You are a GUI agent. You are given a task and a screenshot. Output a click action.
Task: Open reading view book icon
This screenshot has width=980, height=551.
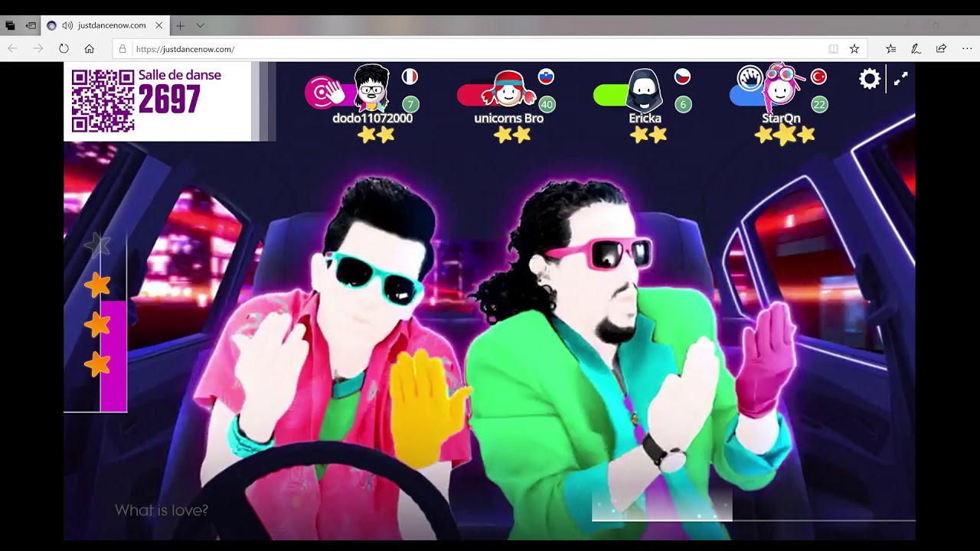pos(834,48)
